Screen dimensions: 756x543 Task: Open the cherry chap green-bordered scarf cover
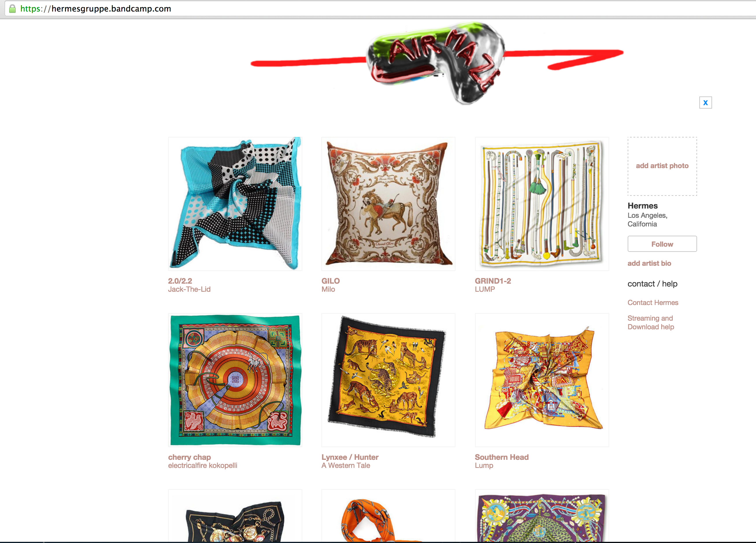point(235,380)
